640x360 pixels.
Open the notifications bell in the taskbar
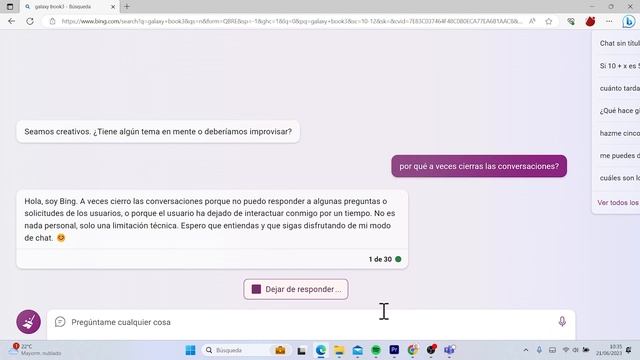pyautogui.click(x=629, y=350)
